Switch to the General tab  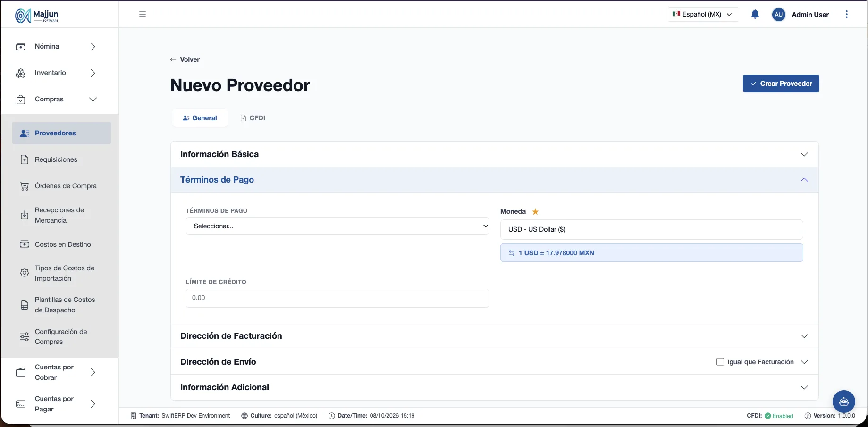point(200,118)
